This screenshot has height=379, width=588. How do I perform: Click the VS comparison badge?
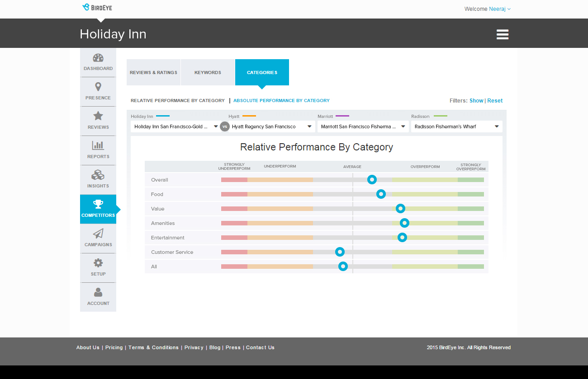pos(225,126)
